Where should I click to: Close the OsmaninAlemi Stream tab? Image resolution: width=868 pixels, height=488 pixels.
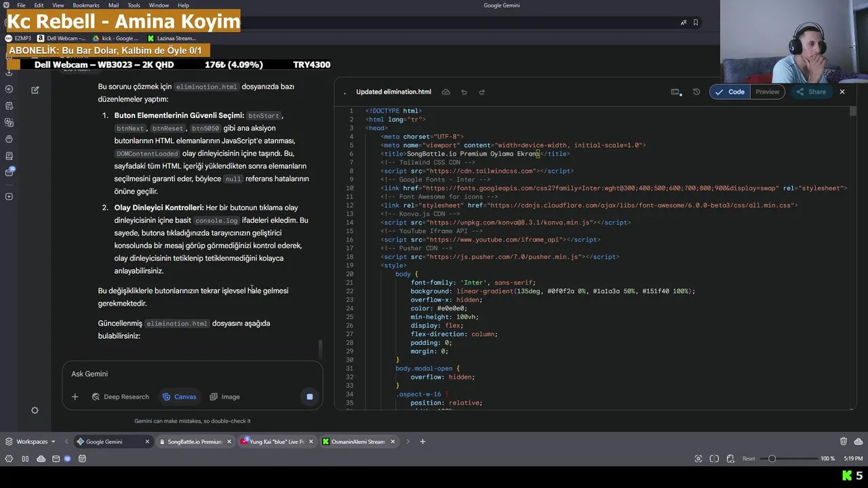pos(393,442)
